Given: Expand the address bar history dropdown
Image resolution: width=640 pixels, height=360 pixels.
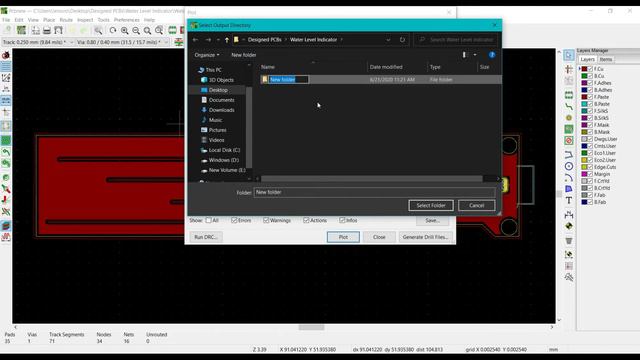Looking at the screenshot, I should tap(388, 40).
